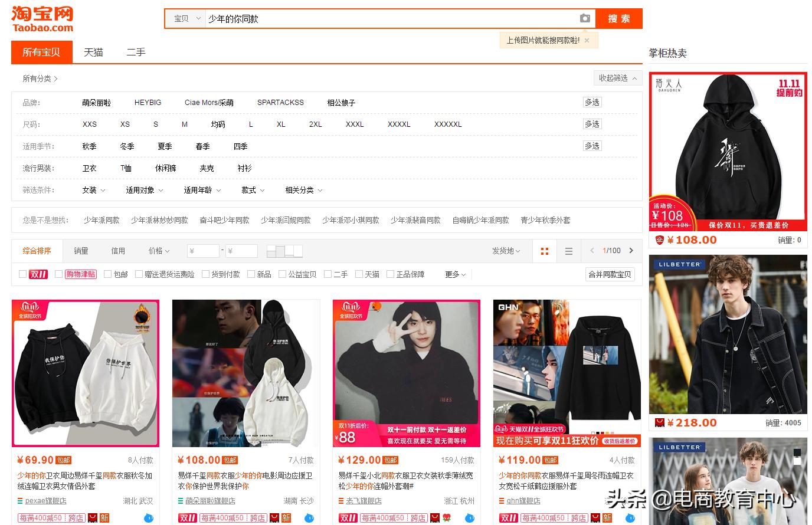Click the heart icon on ¥218.00 listing
The width and height of the screenshot is (812, 525).
659,422
